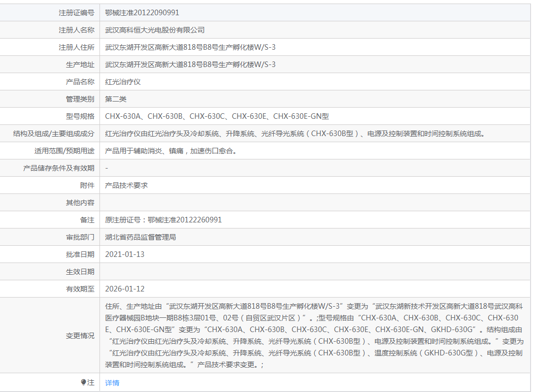The height and width of the screenshot is (392, 534).
Task: Click the 结构及组成/主要组成成分 label
Action: (53, 134)
